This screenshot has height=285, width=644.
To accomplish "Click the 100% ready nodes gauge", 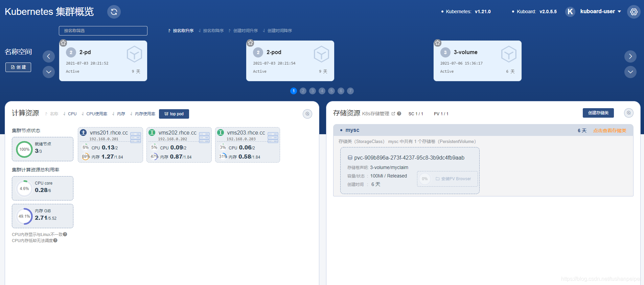I will tap(24, 149).
